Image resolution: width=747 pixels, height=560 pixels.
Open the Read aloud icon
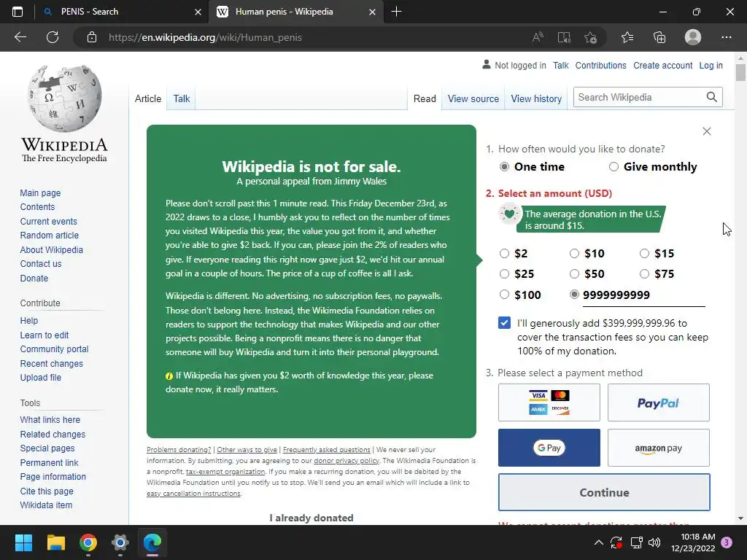click(x=538, y=37)
